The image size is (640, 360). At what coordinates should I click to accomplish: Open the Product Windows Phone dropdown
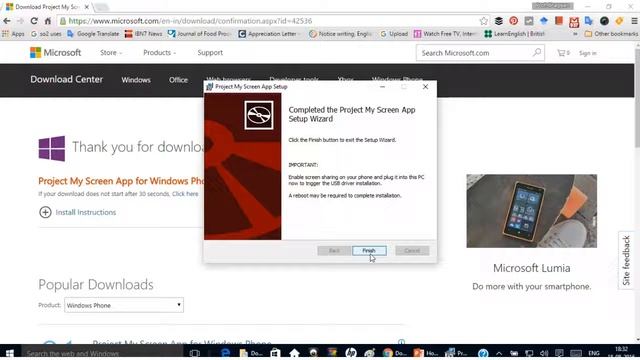pos(124,305)
